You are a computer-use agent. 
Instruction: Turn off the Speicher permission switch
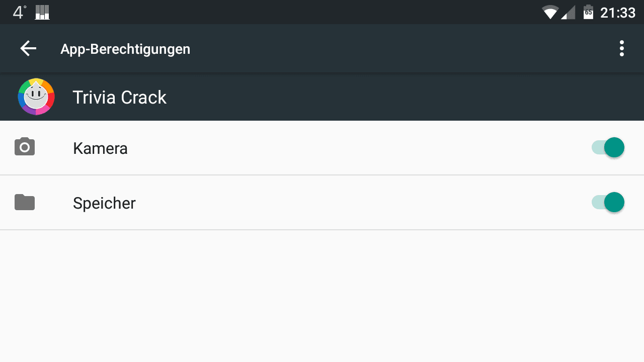608,203
